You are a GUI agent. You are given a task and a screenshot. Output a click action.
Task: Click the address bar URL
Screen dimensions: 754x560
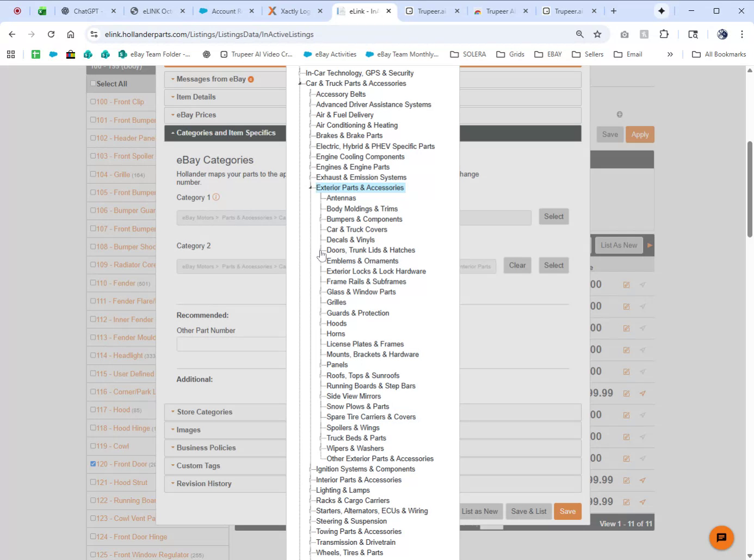[209, 34]
